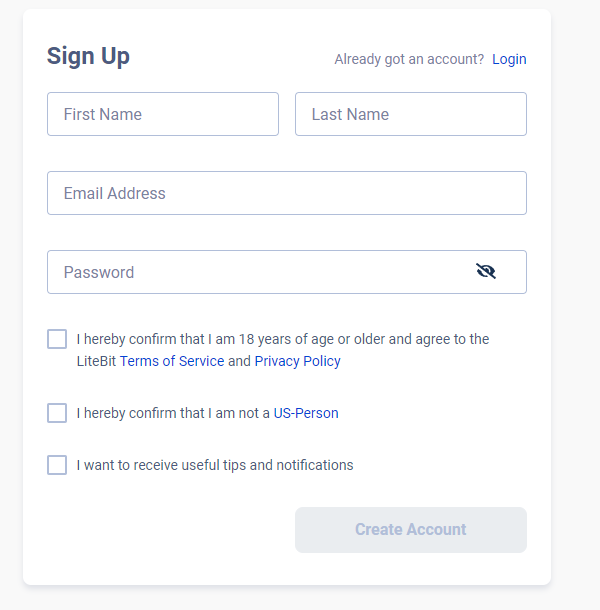Image resolution: width=600 pixels, height=610 pixels.
Task: Toggle password visibility eye icon
Action: click(486, 271)
